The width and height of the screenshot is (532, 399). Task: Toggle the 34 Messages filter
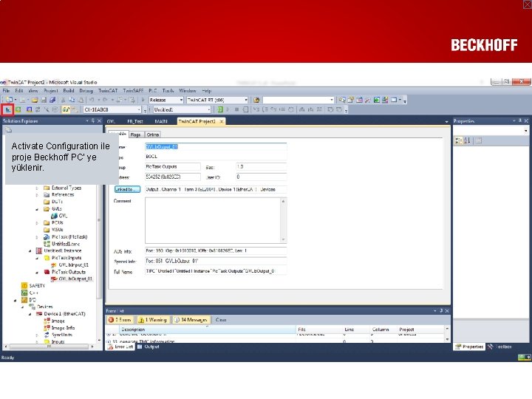point(191,320)
